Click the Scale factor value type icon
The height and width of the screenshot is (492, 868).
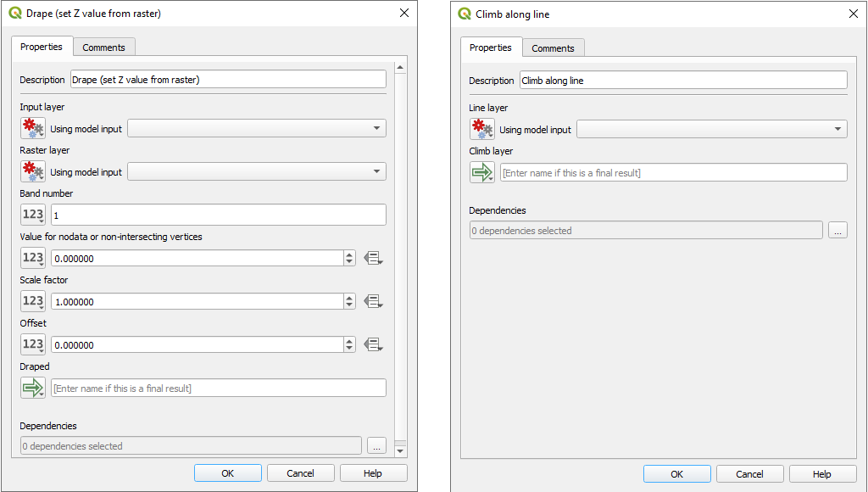pyautogui.click(x=33, y=301)
